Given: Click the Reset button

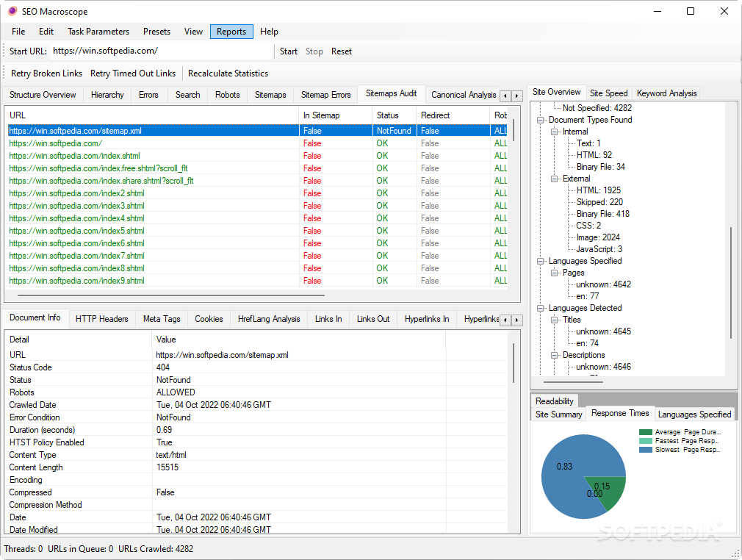Looking at the screenshot, I should pyautogui.click(x=341, y=51).
